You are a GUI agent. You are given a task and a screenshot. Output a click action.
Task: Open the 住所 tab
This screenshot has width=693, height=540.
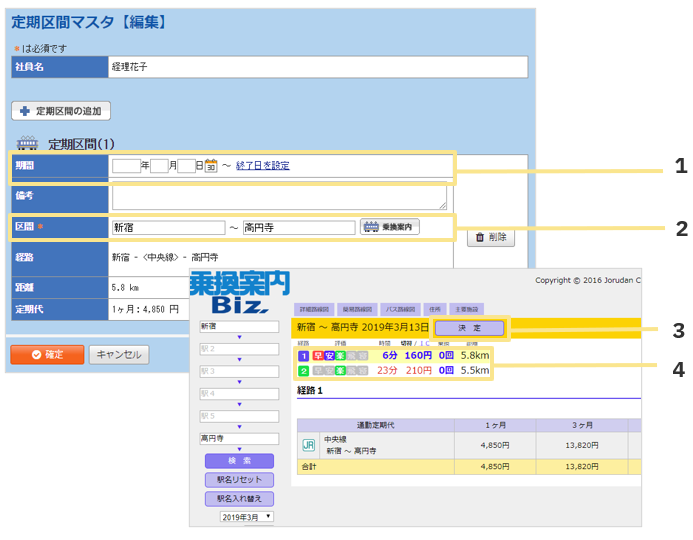point(433,309)
